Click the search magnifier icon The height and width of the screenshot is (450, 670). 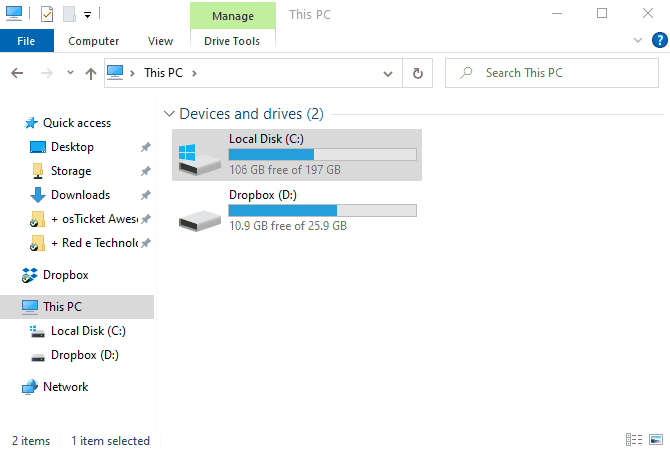pyautogui.click(x=466, y=73)
